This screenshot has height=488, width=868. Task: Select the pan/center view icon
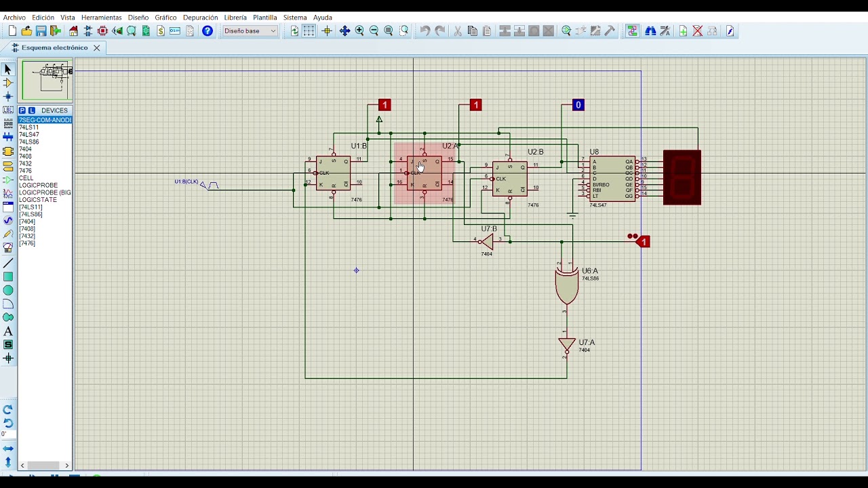click(344, 30)
